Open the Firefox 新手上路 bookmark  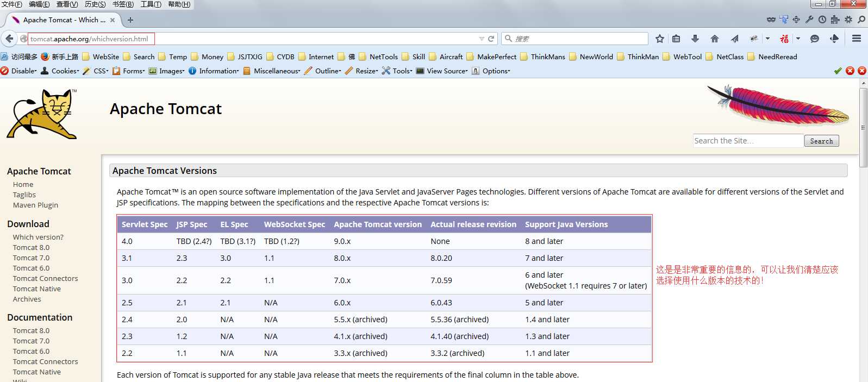60,57
